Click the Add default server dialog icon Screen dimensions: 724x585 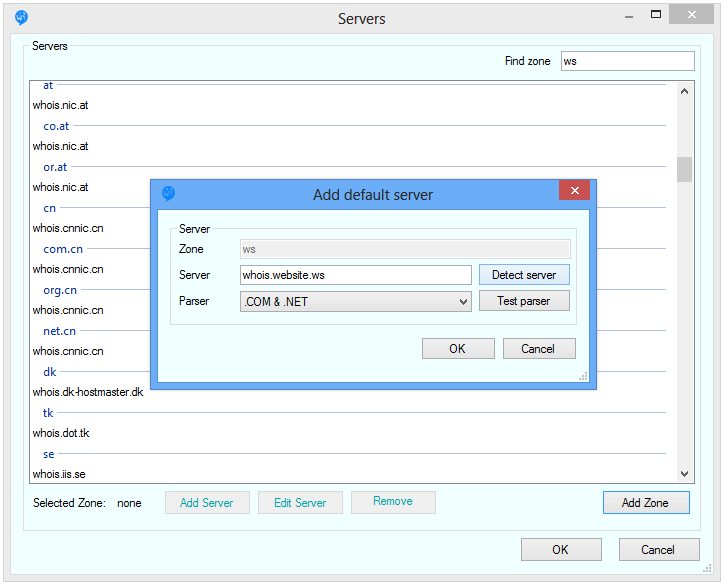(169, 193)
